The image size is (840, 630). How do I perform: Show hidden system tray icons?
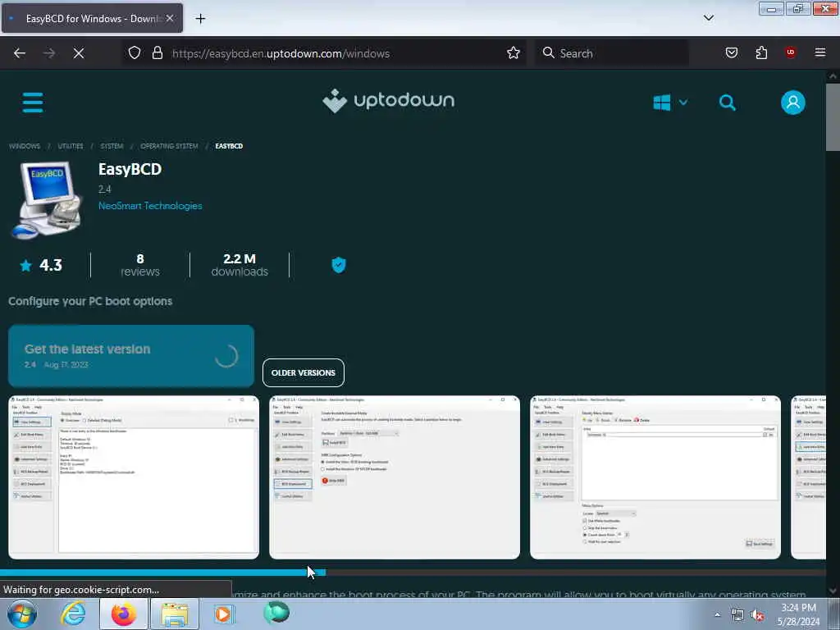[717, 615]
